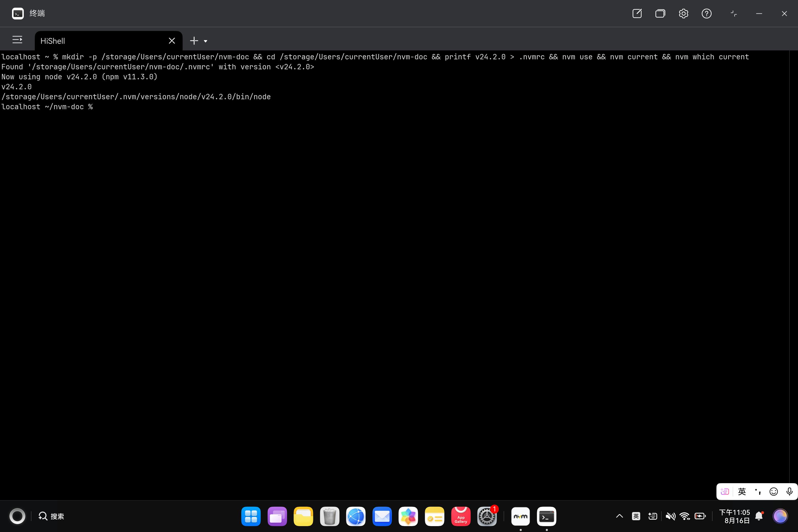This screenshot has height=532, width=798.
Task: Open the emoji smiley in IME bar
Action: pyautogui.click(x=773, y=492)
